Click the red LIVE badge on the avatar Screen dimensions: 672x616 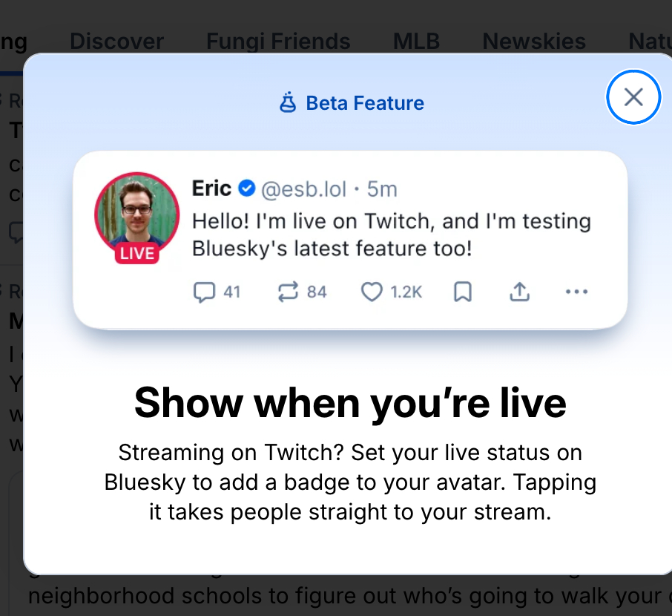coord(137,253)
